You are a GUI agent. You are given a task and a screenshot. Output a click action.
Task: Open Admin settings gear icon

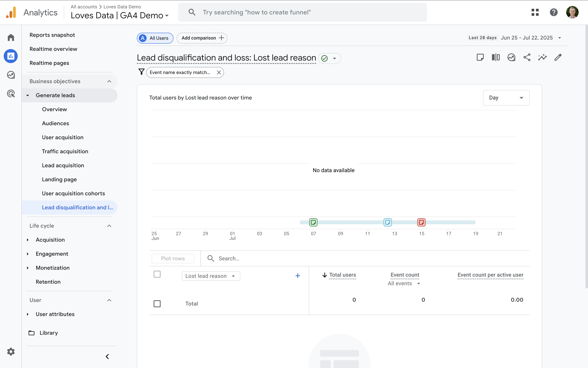[x=11, y=351]
